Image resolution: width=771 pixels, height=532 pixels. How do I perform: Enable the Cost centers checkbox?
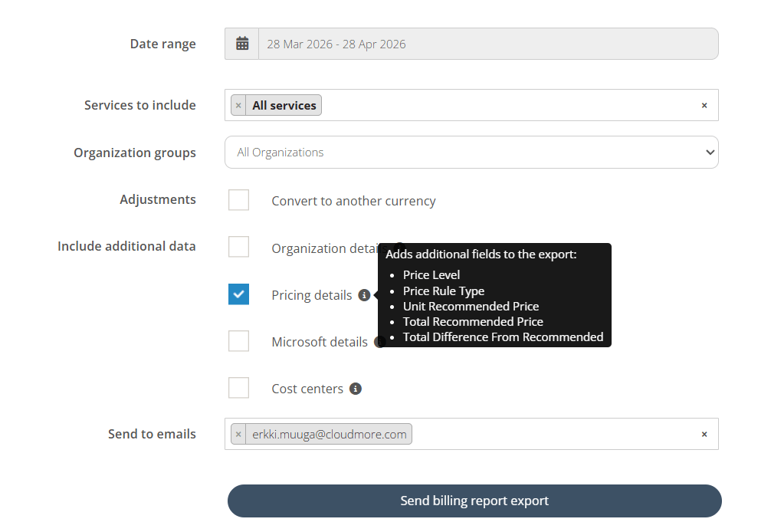pyautogui.click(x=238, y=388)
